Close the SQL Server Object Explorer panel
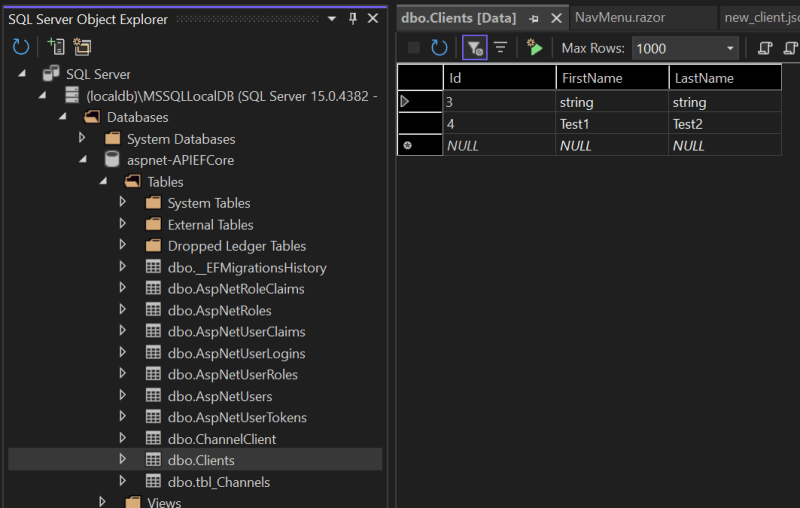Image resolution: width=800 pixels, height=508 pixels. pos(373,18)
